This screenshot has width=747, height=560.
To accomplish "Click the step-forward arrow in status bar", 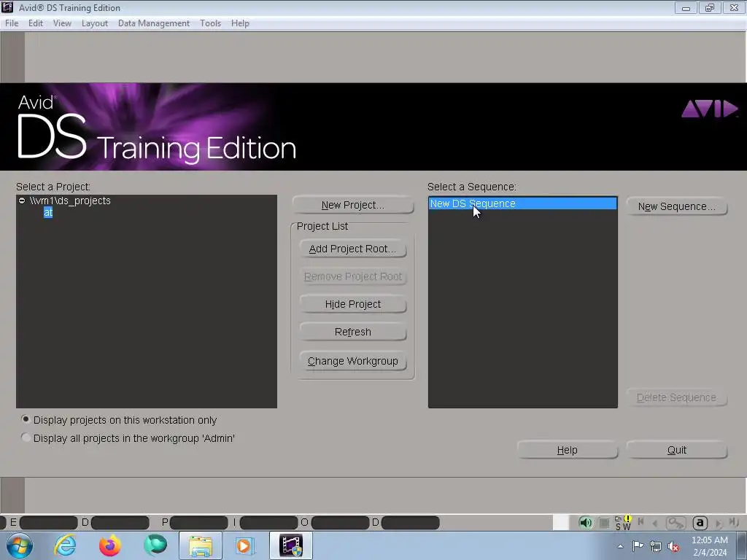I will click(x=719, y=524).
